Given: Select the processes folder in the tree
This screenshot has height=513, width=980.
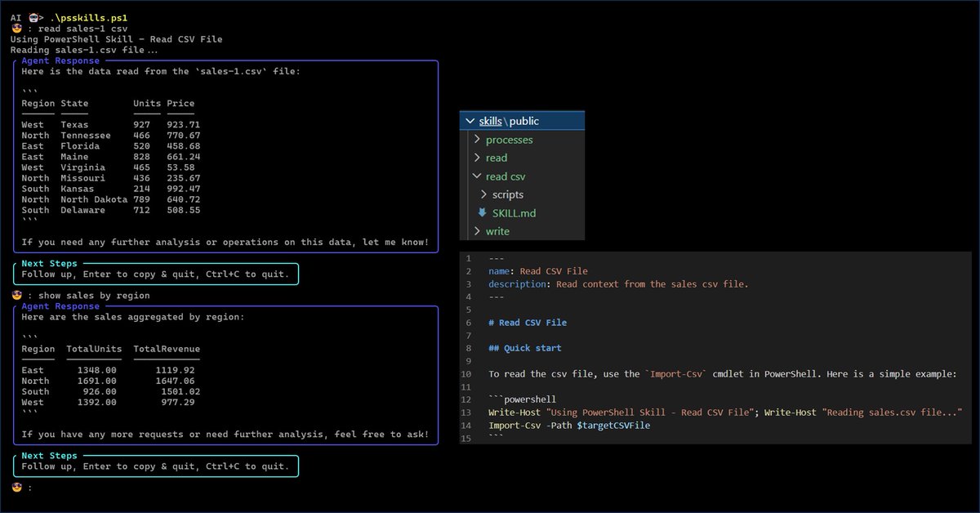Looking at the screenshot, I should (509, 140).
